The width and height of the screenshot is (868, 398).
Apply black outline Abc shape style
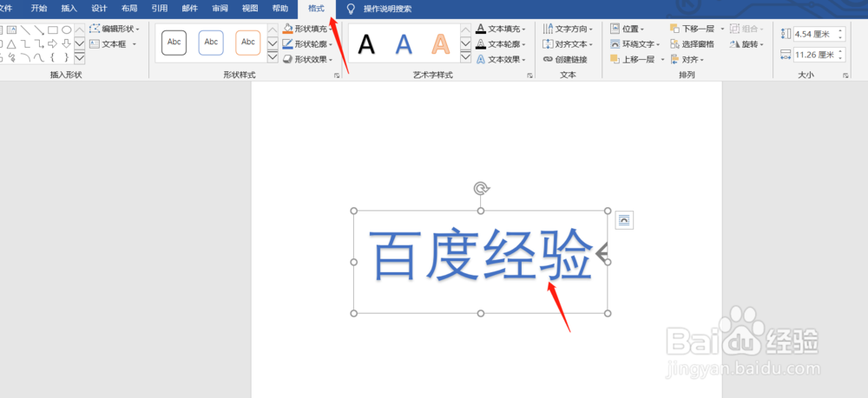(x=174, y=42)
